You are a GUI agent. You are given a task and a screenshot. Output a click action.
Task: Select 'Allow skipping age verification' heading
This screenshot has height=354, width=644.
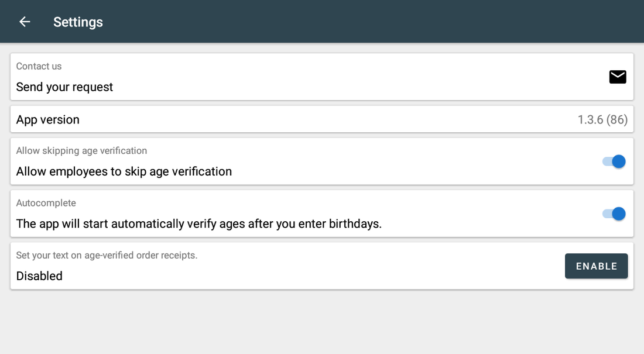(x=81, y=151)
